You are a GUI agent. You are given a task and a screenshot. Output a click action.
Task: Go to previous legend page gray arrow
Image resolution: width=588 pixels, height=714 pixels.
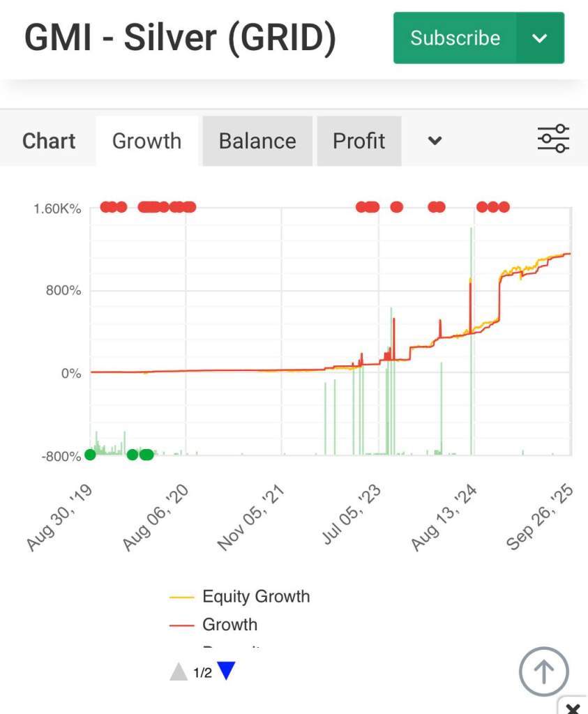click(179, 671)
